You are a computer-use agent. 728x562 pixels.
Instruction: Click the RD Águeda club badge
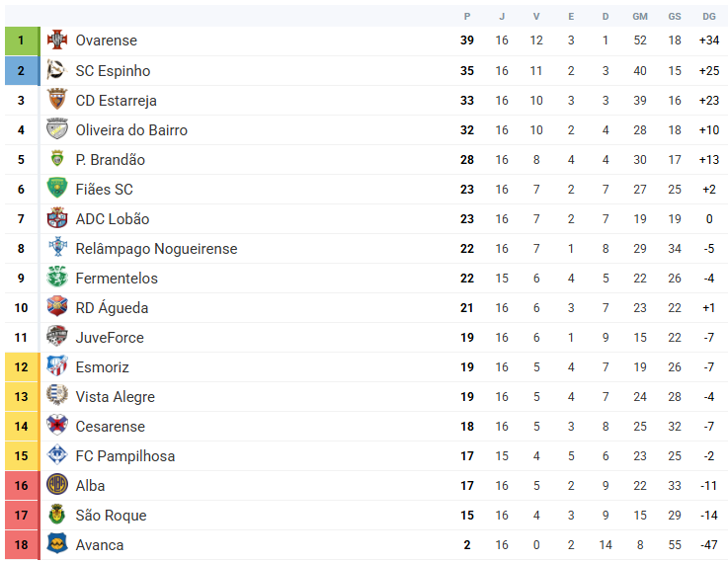coord(57,307)
